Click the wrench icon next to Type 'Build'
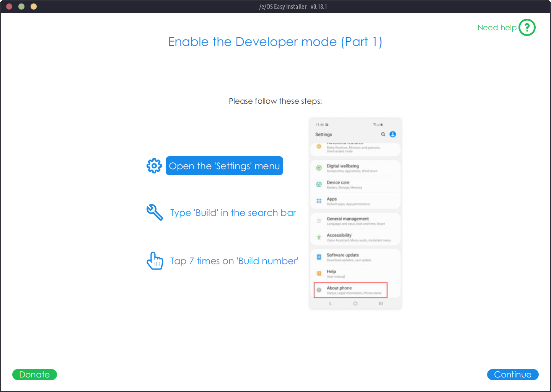 point(155,212)
